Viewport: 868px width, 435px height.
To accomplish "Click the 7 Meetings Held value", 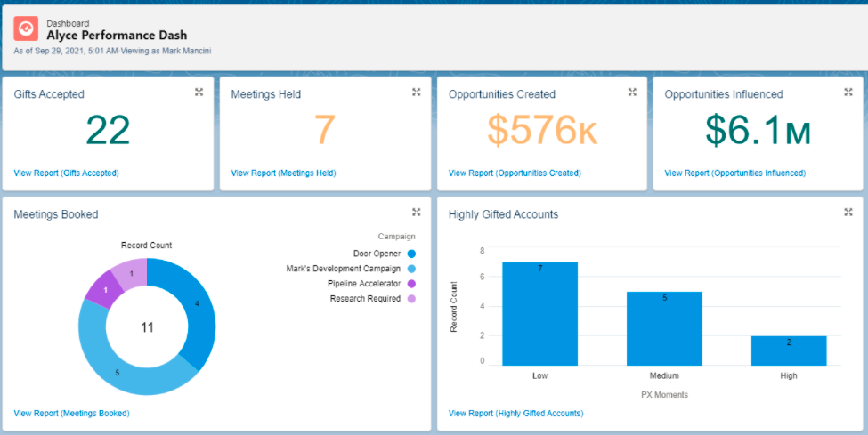I will pos(325,131).
